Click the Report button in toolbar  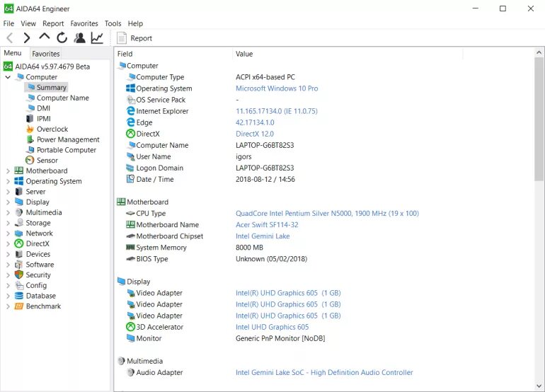click(134, 38)
